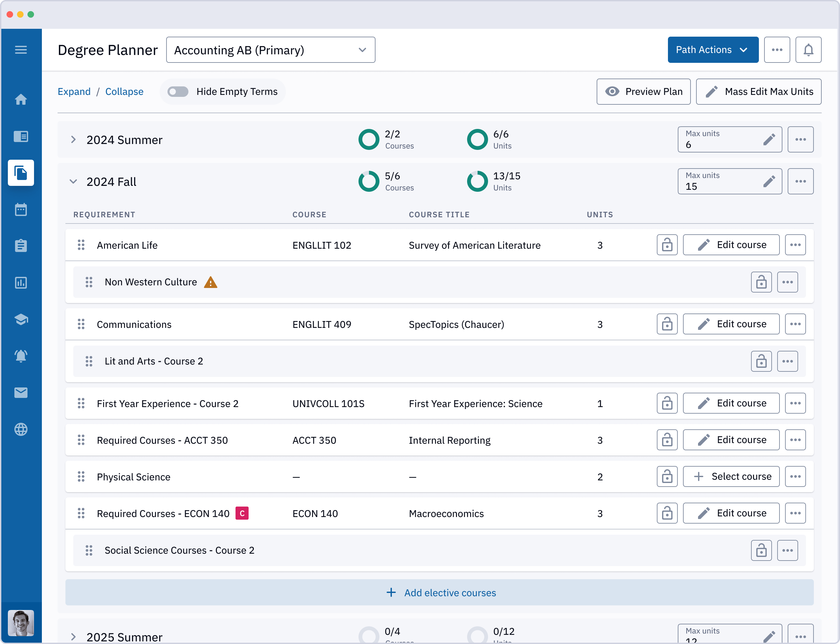
Task: Click 2024 Summer courses progress ring
Action: point(369,139)
